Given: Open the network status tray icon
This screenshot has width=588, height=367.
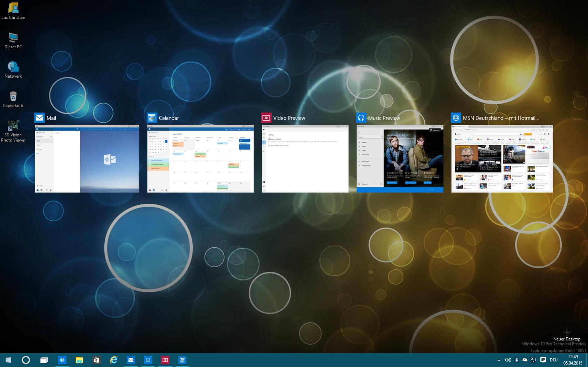Looking at the screenshot, I should 533,360.
